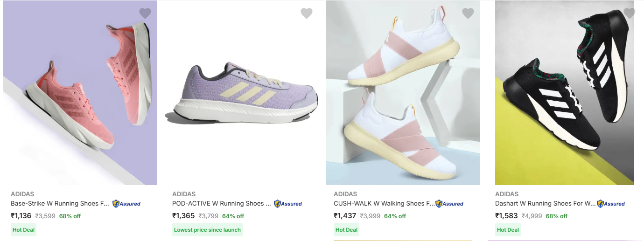Click the ₹1,136 price of Base-Strike
The image size is (644, 241).
click(21, 216)
